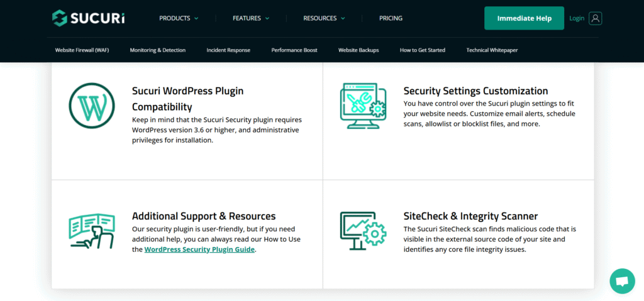Open Technical Whitepaper link
The image size is (644, 301).
pyautogui.click(x=492, y=50)
